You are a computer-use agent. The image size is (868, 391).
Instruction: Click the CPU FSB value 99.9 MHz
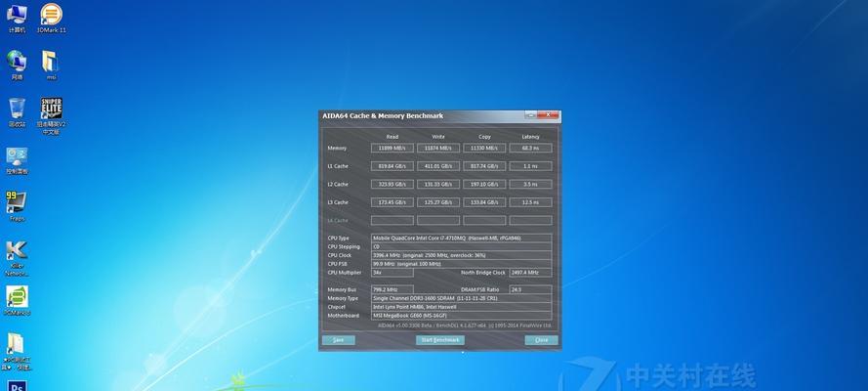coord(461,264)
